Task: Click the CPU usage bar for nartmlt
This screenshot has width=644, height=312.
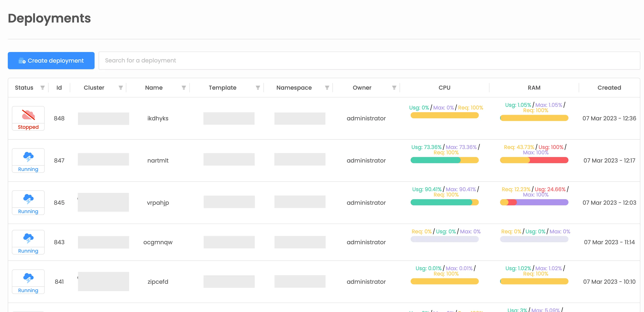Action: (444, 160)
